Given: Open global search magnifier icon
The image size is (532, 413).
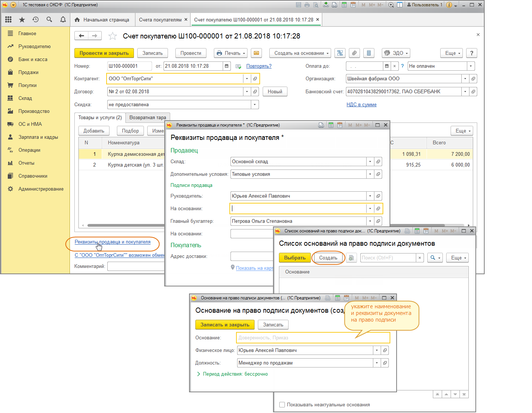Looking at the screenshot, I should 49,20.
